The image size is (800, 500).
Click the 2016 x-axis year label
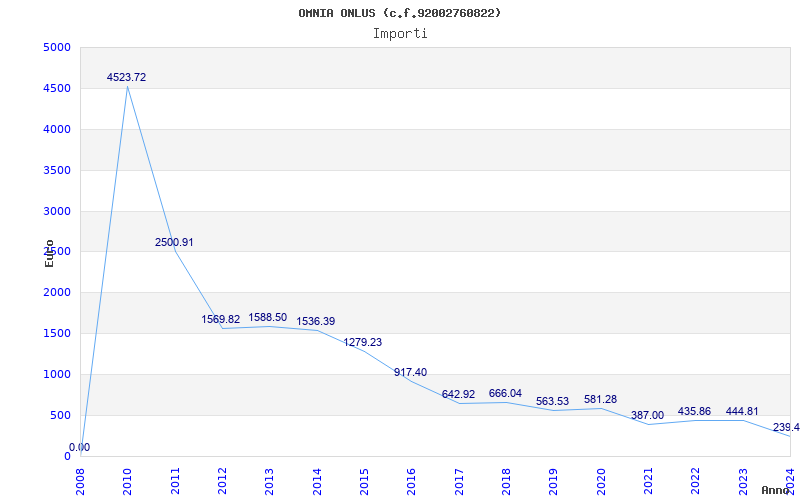point(412,482)
